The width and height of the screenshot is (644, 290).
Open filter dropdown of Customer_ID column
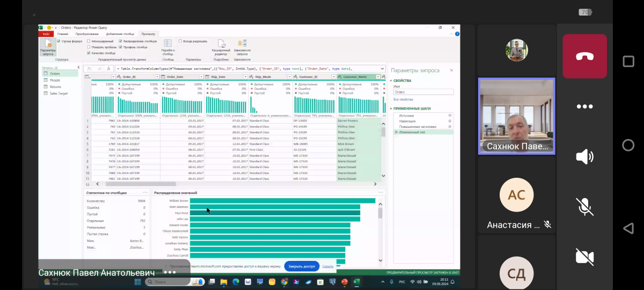[x=333, y=77]
